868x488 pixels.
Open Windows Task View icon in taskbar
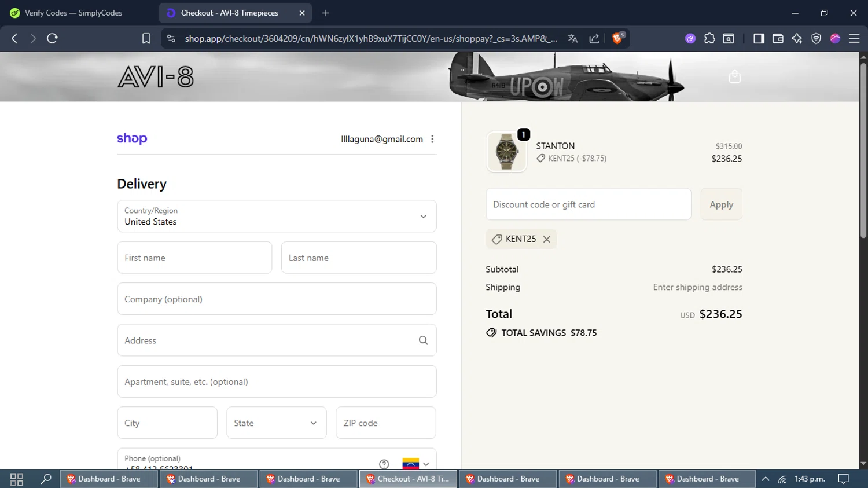(17, 479)
